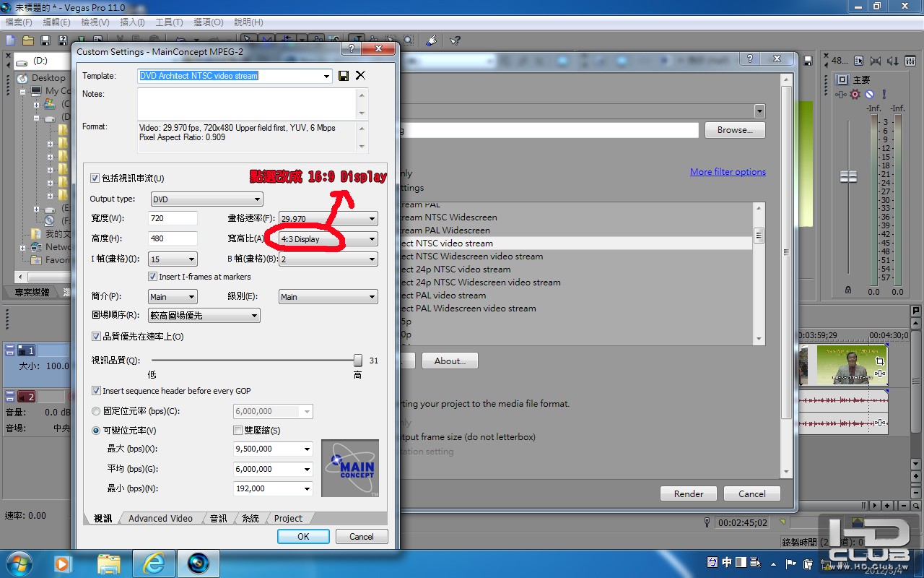Image resolution: width=924 pixels, height=578 pixels.
Task: Open the Windows Start menu
Action: 19,562
